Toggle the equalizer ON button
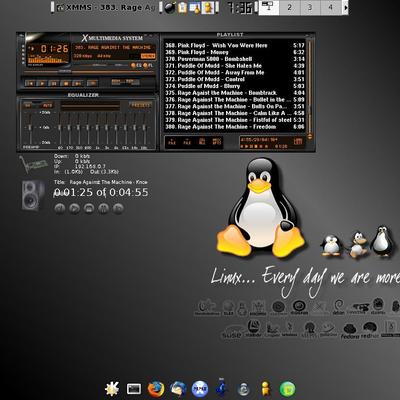This screenshot has height=400, width=400. pos(28,106)
